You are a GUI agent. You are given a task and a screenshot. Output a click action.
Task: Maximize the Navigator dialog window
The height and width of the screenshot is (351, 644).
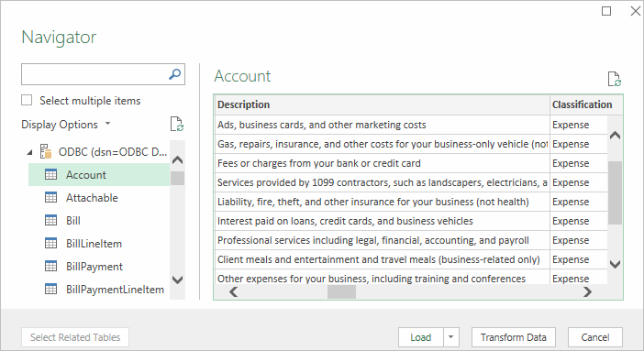point(606,11)
